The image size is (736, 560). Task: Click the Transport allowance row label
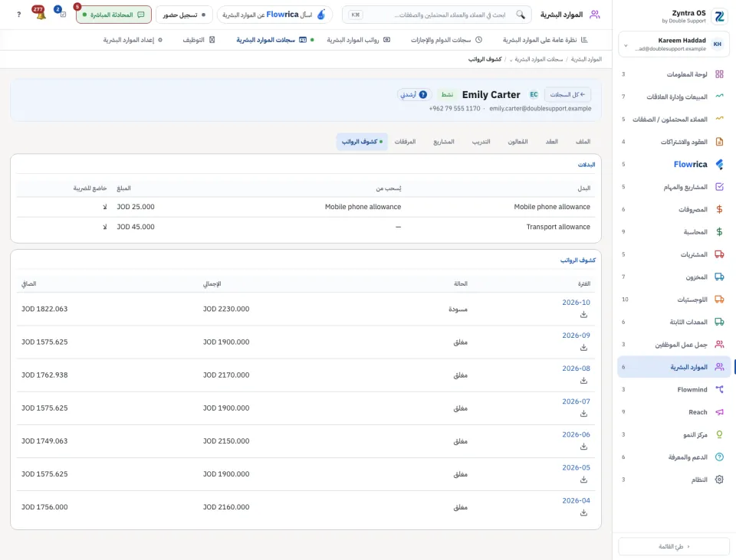point(558,227)
